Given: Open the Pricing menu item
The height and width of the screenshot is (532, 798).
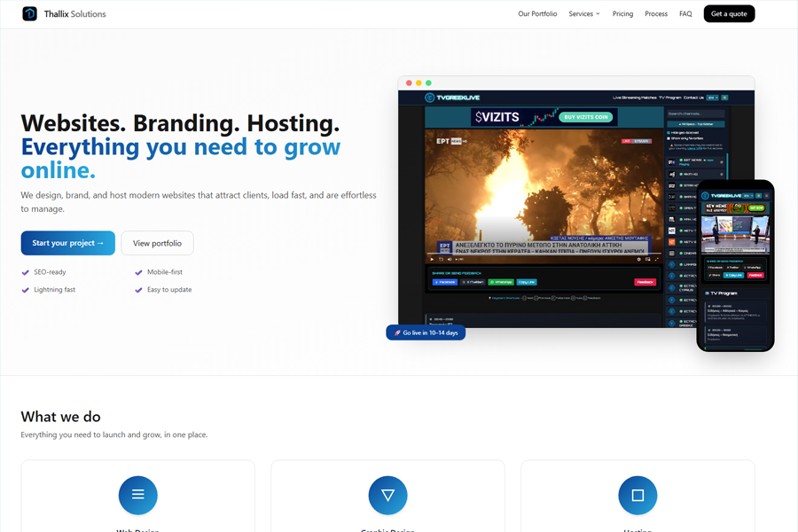Looking at the screenshot, I should pos(622,13).
